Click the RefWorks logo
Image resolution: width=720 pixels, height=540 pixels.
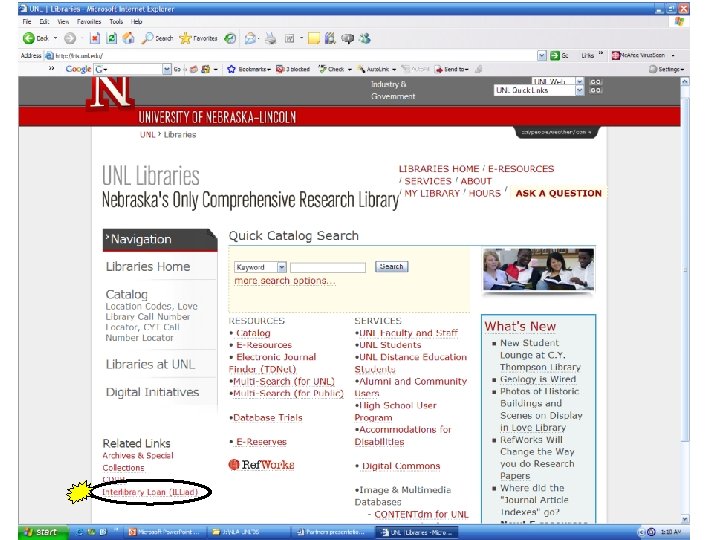coord(261,465)
